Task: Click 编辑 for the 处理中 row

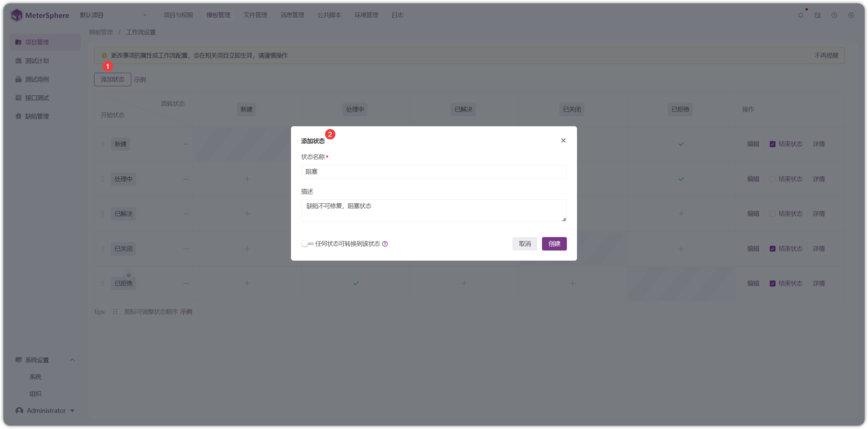Action: (x=753, y=179)
